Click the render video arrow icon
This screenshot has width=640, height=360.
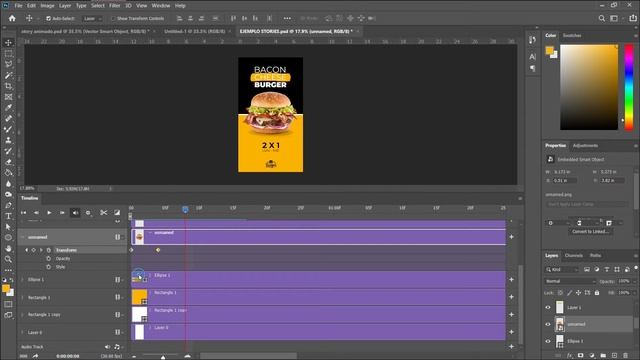(x=36, y=356)
